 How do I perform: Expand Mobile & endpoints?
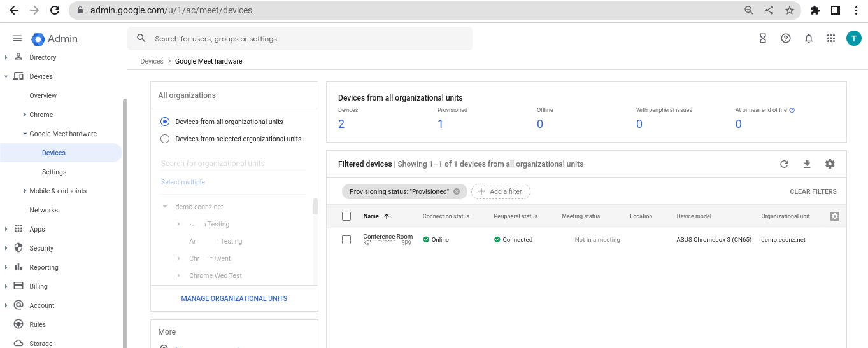tap(25, 191)
